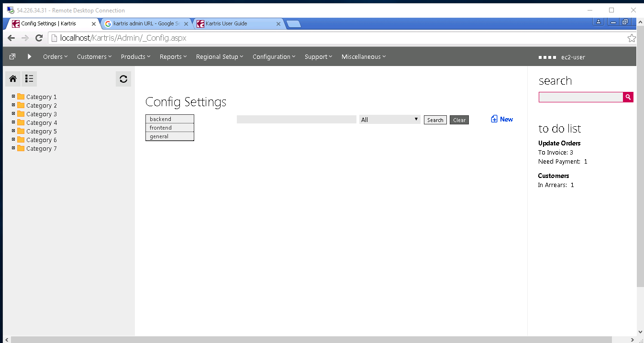This screenshot has width=644, height=343.
Task: Open the storefront via the pop-out icon in toolbar
Action: 11,56
